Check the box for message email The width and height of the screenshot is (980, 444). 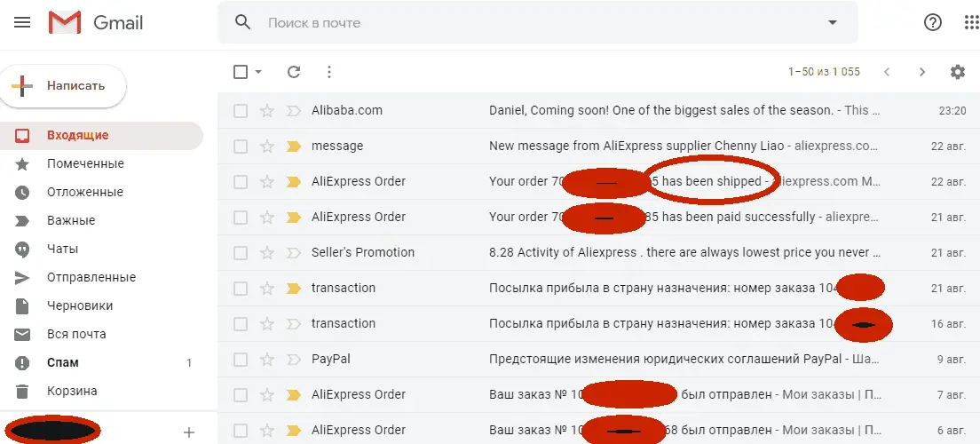[241, 147]
